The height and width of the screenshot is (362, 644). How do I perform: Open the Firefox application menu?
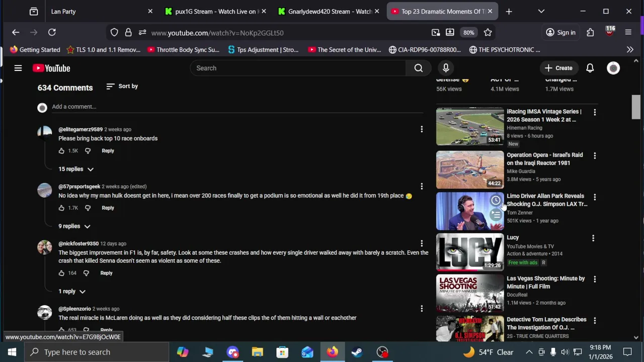628,33
